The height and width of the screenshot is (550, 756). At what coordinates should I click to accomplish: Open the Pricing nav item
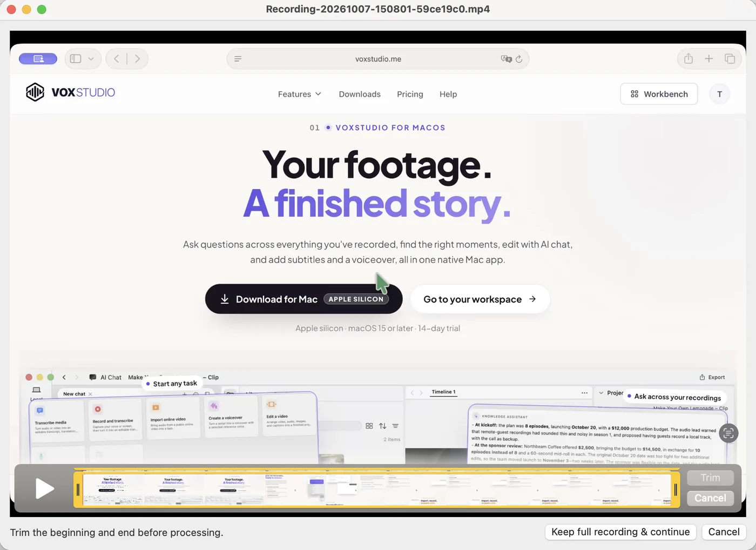tap(410, 94)
